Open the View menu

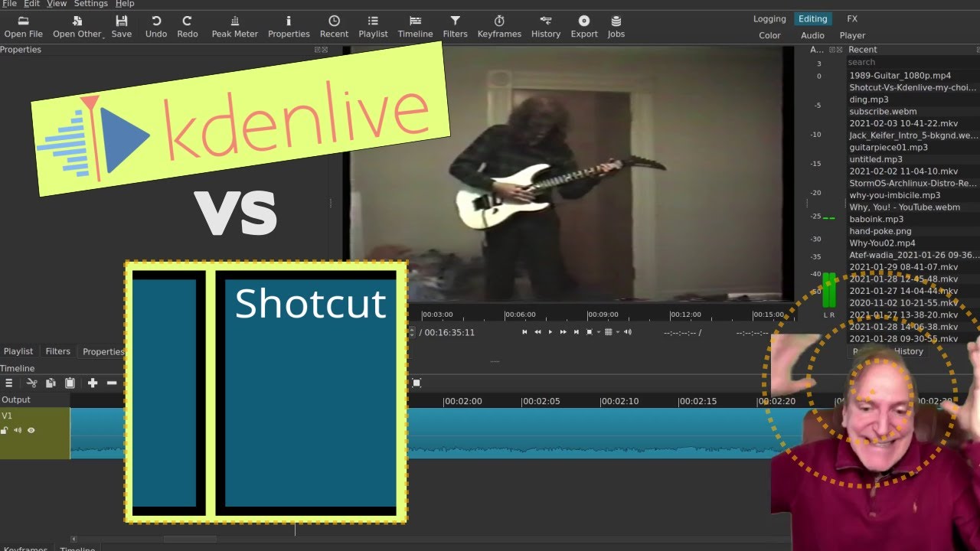point(57,4)
